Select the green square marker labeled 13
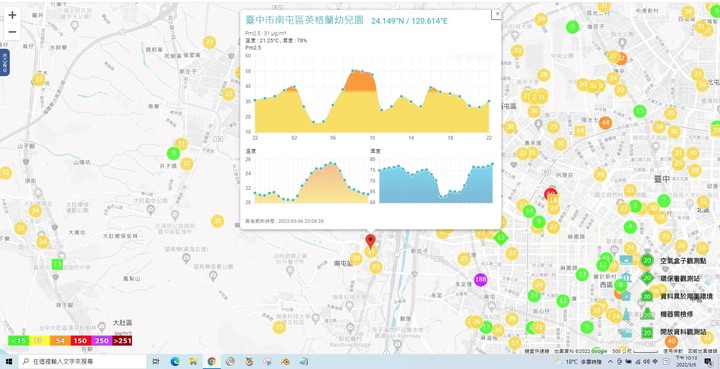Screen dimensions: 720x369 [x=57, y=264]
